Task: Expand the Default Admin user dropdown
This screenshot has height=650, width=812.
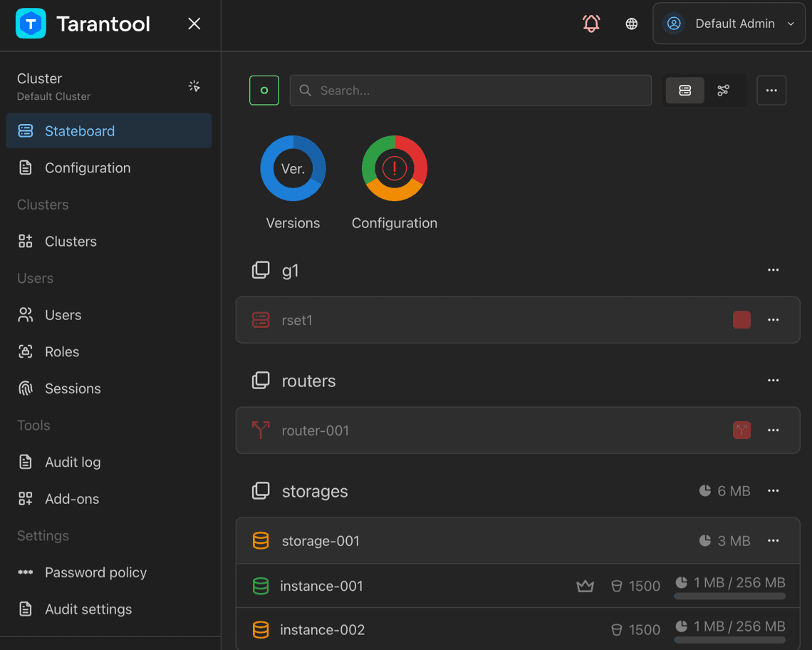Action: [729, 24]
